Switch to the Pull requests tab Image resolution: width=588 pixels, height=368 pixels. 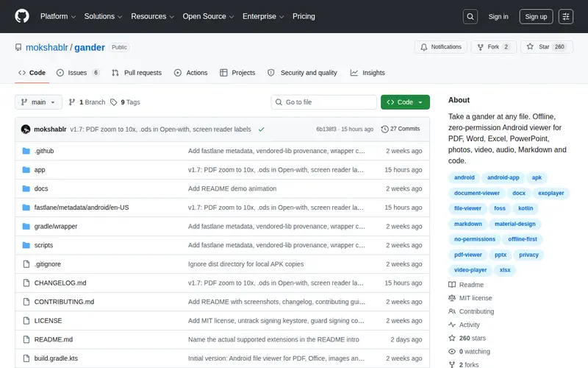tap(137, 73)
